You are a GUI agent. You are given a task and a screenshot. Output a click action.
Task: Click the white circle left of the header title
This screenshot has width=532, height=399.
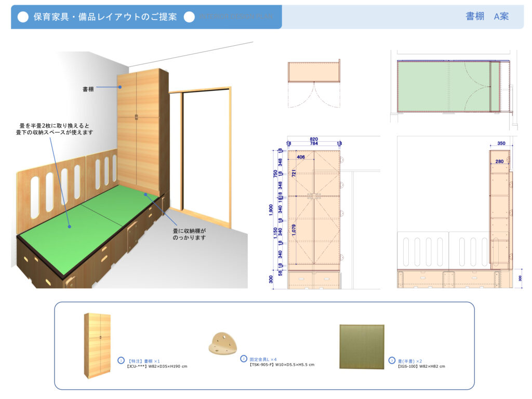(23, 17)
